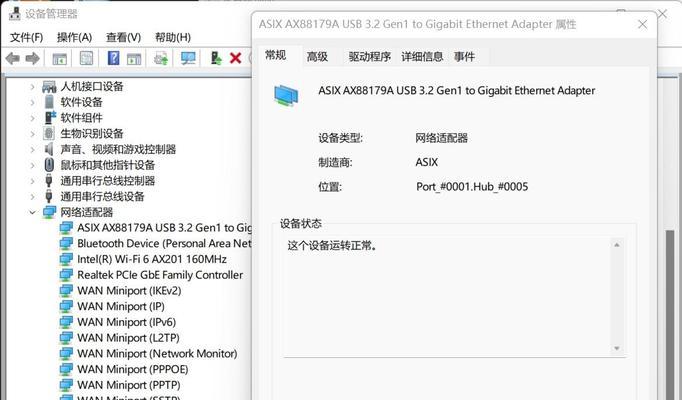Toggle the show/hide action pane toolbar icon
The width and height of the screenshot is (682, 400).
(x=134, y=58)
